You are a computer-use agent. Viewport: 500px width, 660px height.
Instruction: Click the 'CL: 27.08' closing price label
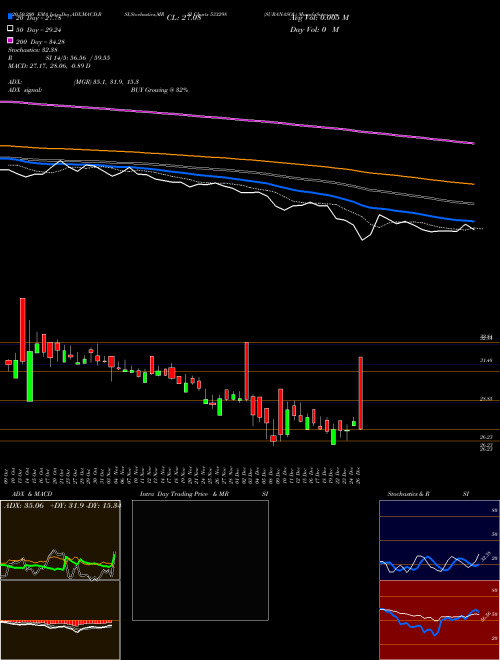[184, 18]
